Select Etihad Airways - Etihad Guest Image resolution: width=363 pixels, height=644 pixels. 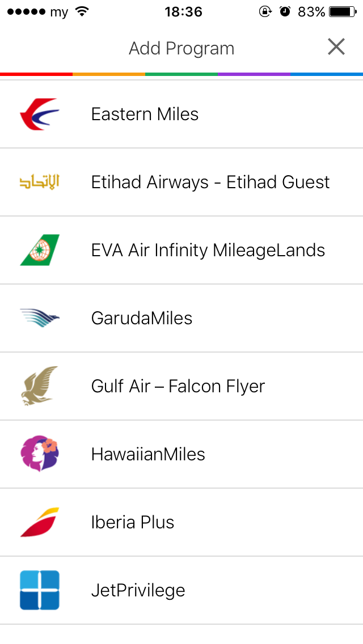[210, 182]
